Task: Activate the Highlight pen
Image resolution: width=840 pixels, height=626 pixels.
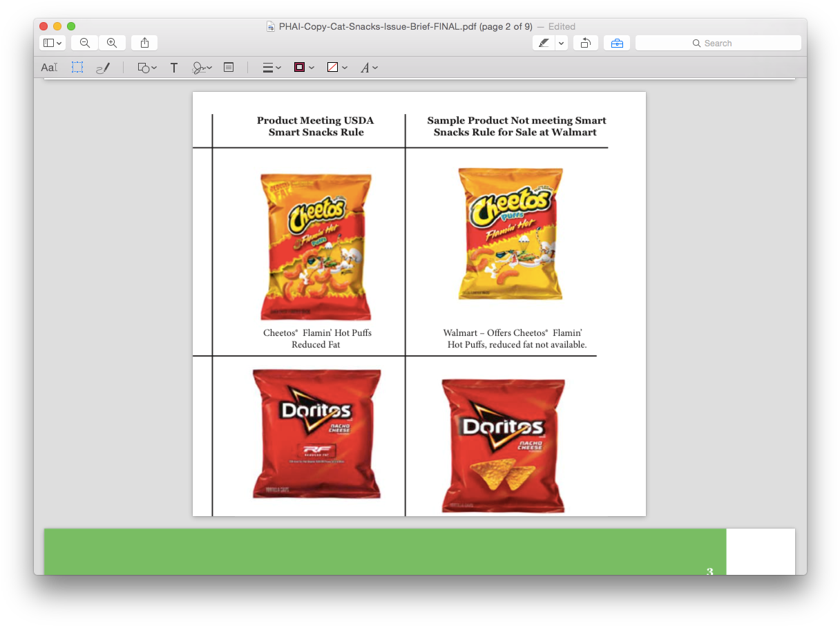Action: 543,42
